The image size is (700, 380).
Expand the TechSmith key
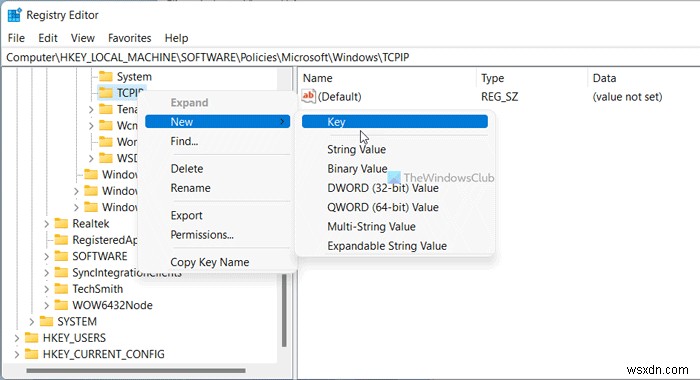pyautogui.click(x=46, y=289)
